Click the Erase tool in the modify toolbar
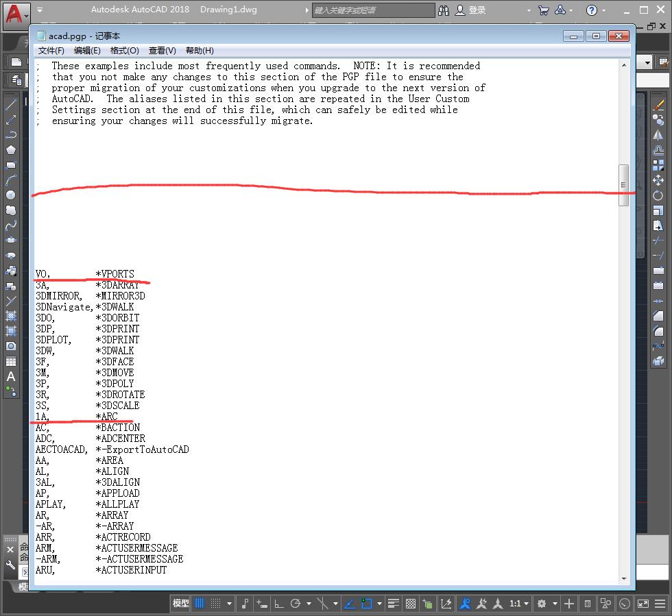This screenshot has height=616, width=672. click(658, 105)
